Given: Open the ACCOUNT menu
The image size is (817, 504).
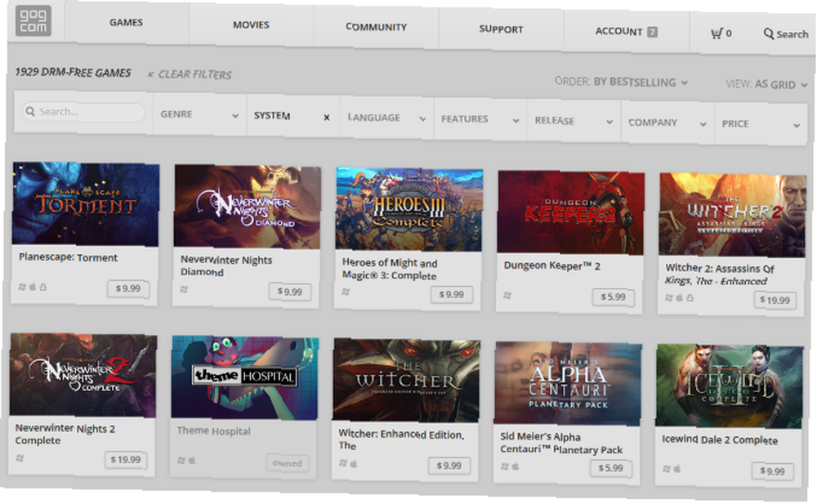Looking at the screenshot, I should pyautogui.click(x=627, y=31).
